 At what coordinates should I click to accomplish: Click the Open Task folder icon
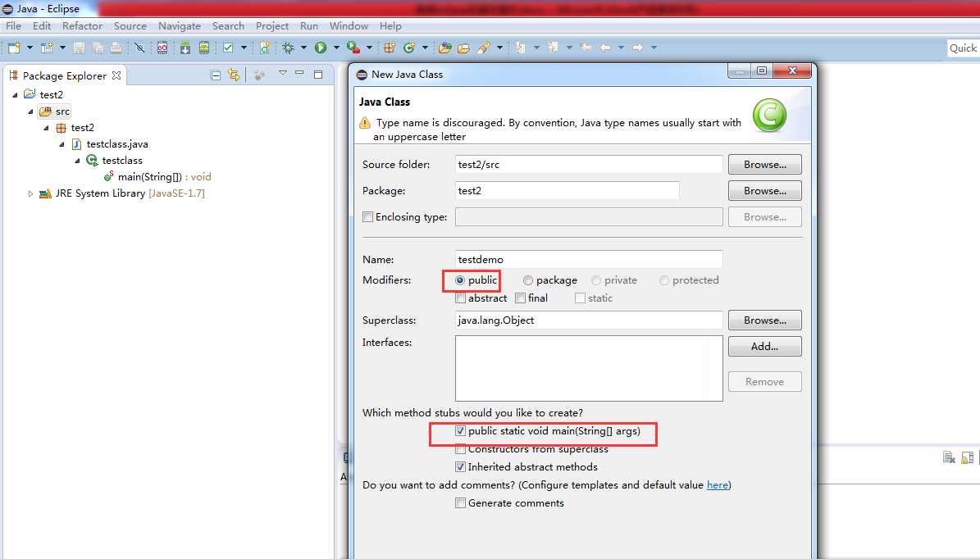[463, 48]
